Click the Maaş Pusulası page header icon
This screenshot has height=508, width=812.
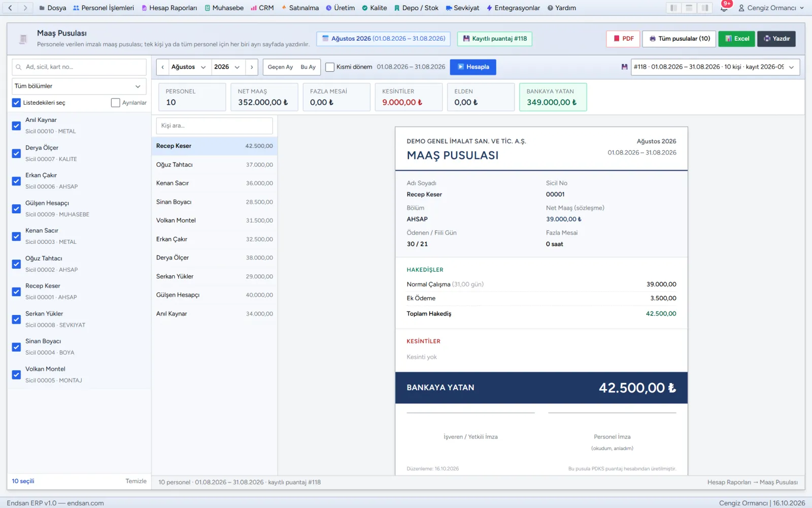point(23,39)
